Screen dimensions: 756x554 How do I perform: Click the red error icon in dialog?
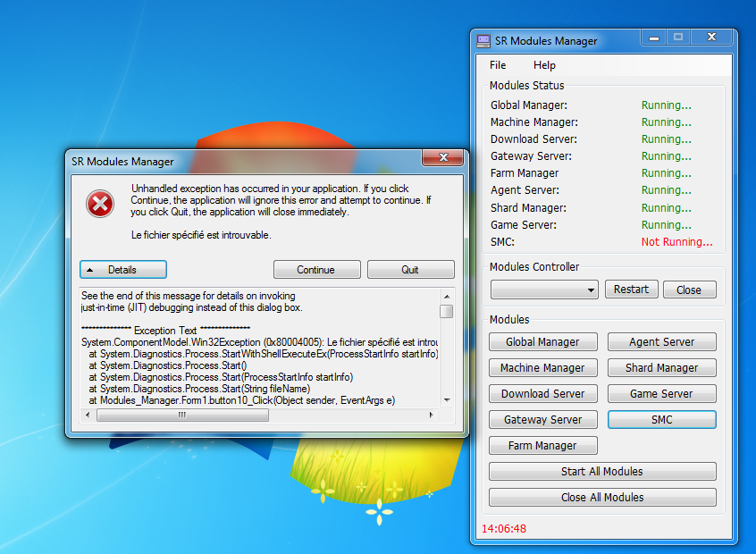[100, 205]
